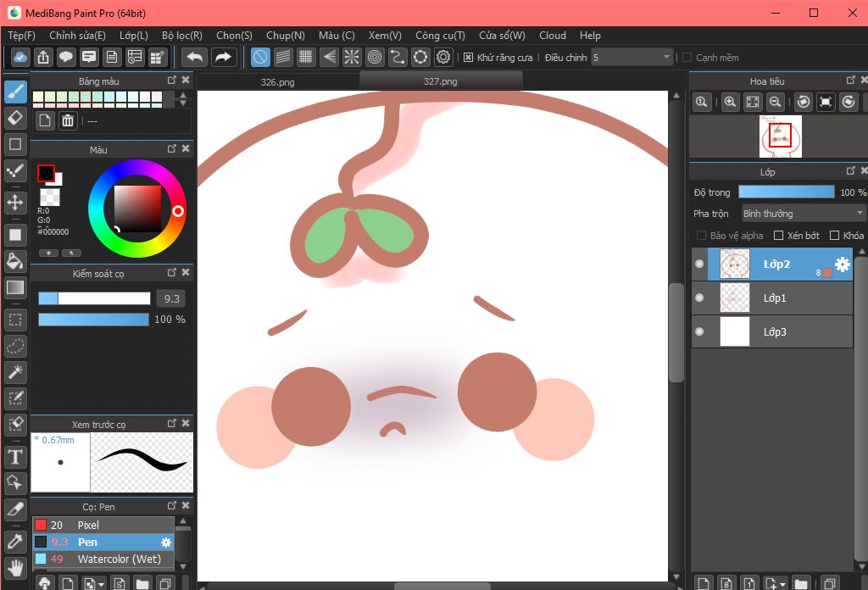Open Lớp(L) menu
This screenshot has height=590, width=868.
[x=134, y=36]
